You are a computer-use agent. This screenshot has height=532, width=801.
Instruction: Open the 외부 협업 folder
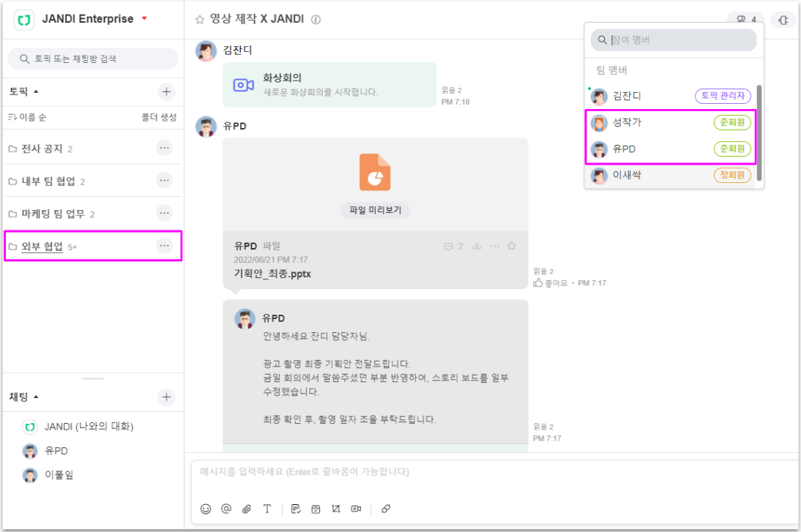[42, 247]
